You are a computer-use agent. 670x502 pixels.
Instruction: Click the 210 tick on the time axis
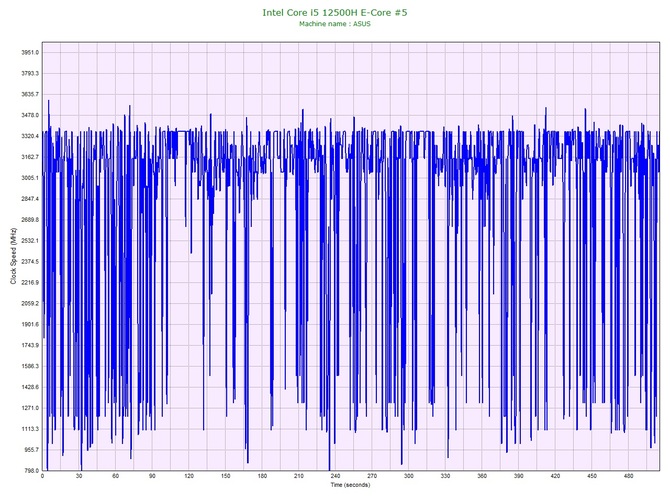coord(299,476)
